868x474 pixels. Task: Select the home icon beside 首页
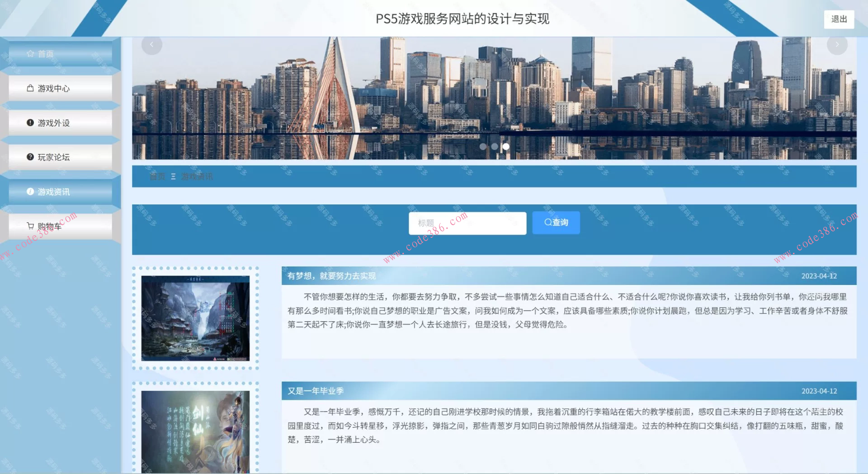(x=30, y=53)
